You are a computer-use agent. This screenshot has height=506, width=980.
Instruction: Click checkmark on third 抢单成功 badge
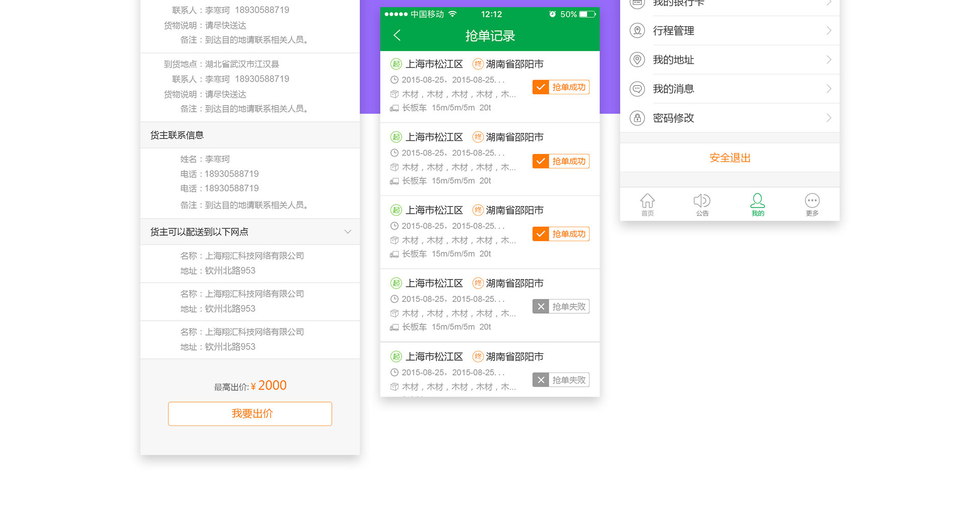coord(541,234)
